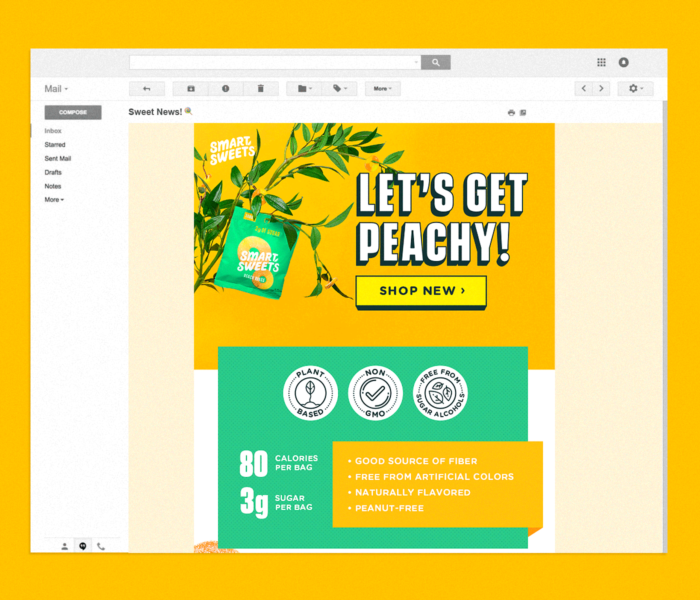
Task: Open the Drafts folder
Action: [53, 172]
